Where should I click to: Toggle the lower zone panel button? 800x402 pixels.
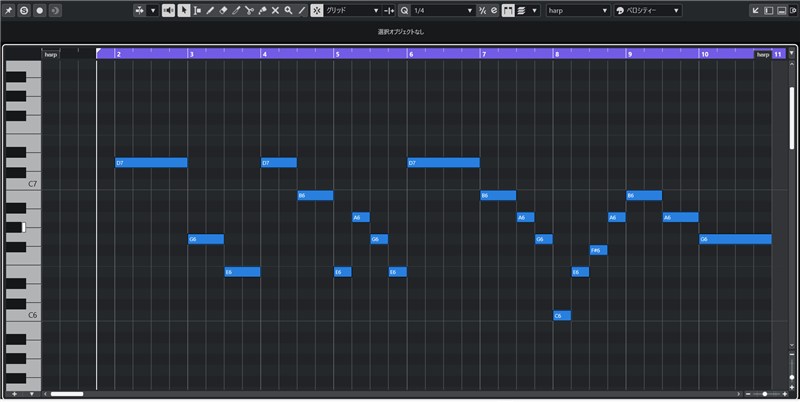(x=782, y=10)
